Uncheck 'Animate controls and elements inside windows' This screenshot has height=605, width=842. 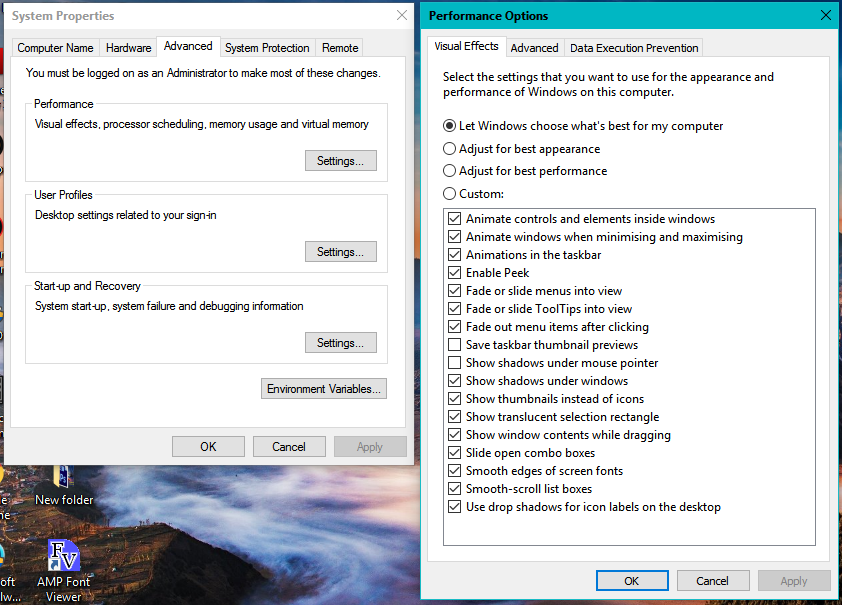click(x=455, y=218)
